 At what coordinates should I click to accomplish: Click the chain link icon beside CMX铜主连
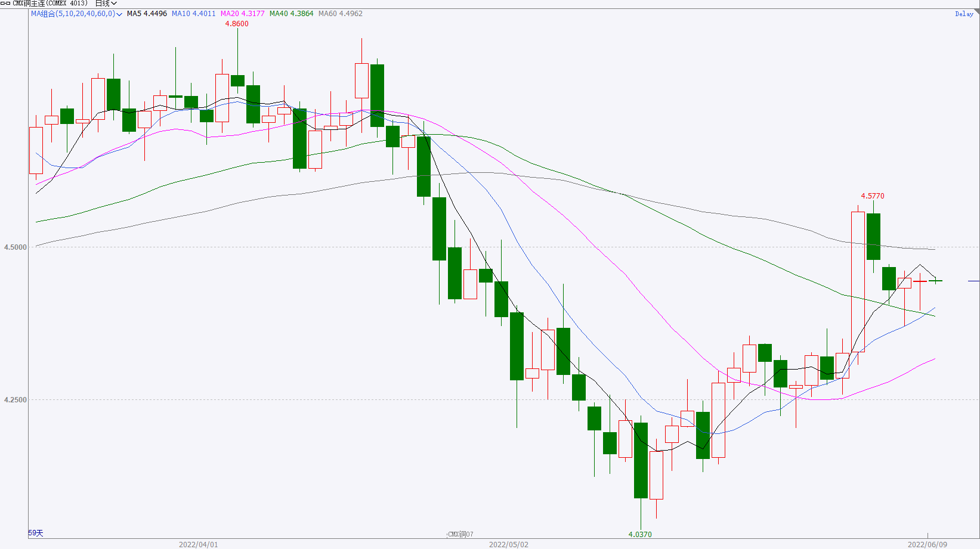coord(5,4)
